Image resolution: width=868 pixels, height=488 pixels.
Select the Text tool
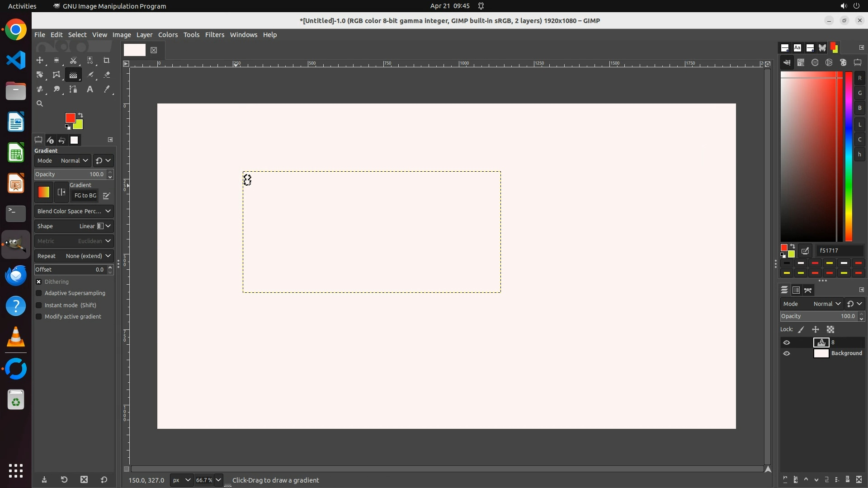coord(90,89)
